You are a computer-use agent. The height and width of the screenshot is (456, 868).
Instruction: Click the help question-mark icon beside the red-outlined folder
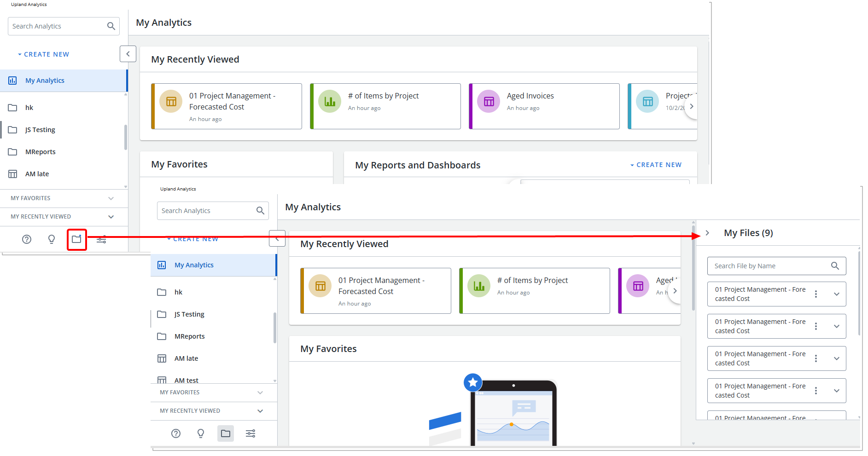(x=27, y=239)
